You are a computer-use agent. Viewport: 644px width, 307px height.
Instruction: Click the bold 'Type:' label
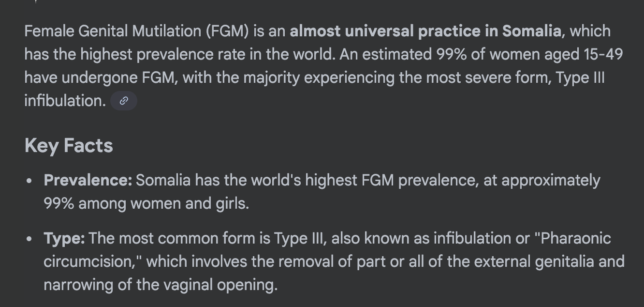pos(64,238)
